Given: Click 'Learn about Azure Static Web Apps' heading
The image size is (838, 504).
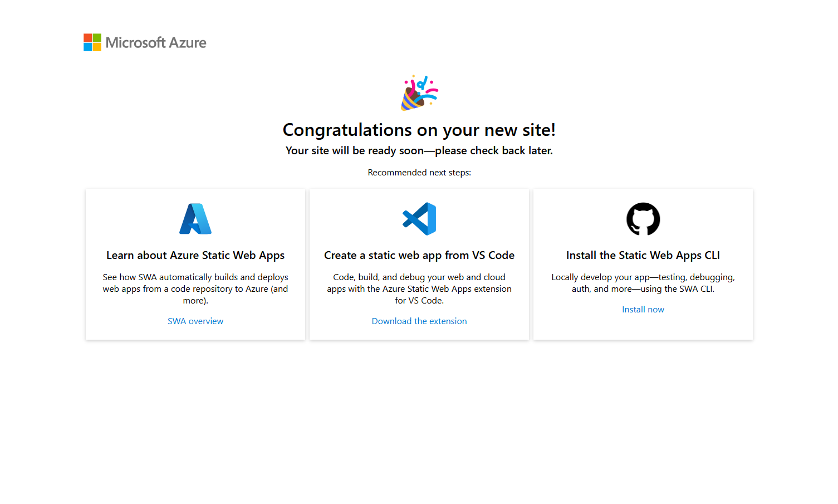Looking at the screenshot, I should pos(195,255).
